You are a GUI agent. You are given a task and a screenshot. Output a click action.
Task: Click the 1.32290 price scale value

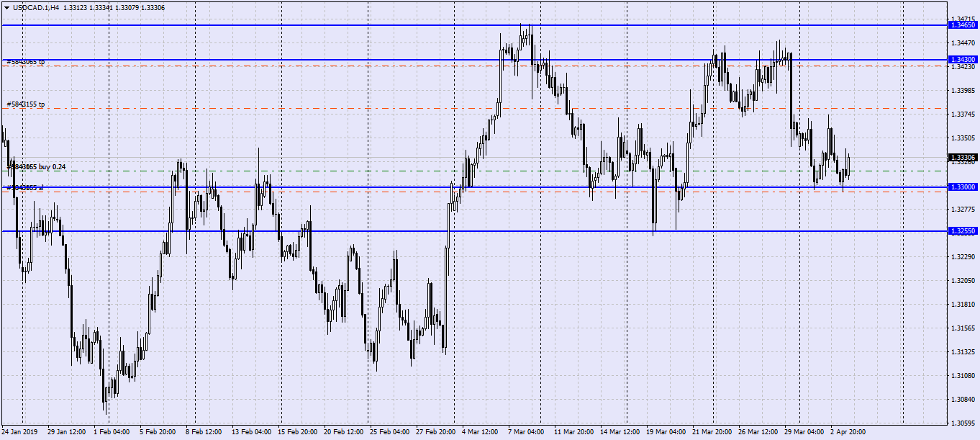(962, 256)
